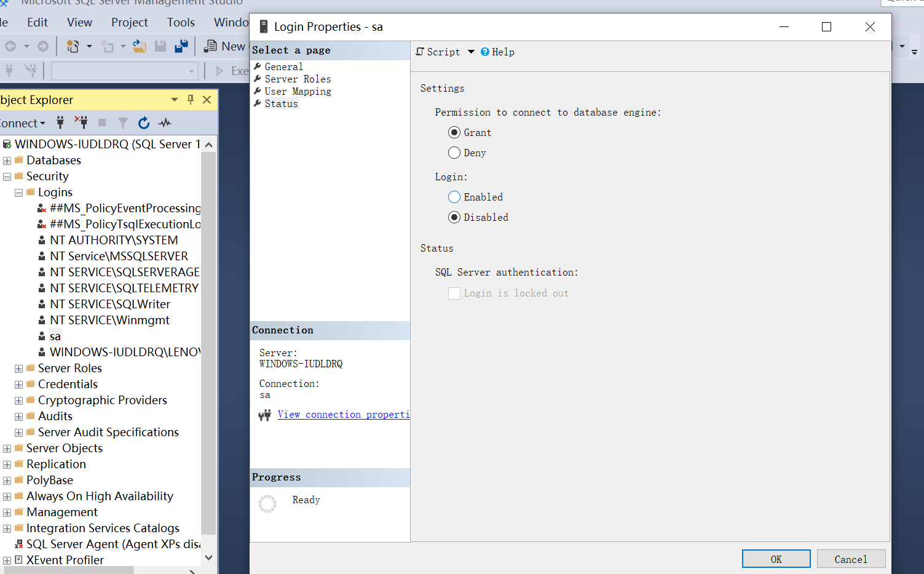The width and height of the screenshot is (924, 574).
Task: Open View connection properties link
Action: click(344, 415)
